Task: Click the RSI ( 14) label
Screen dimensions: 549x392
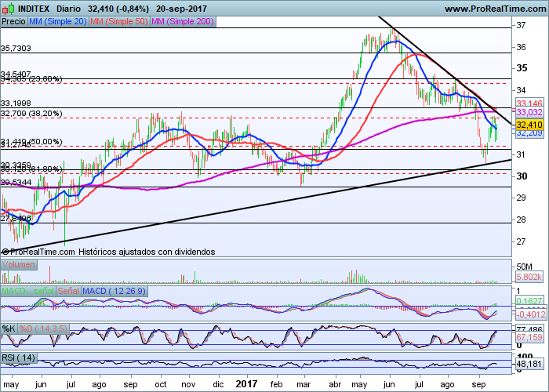Action: [x=19, y=358]
